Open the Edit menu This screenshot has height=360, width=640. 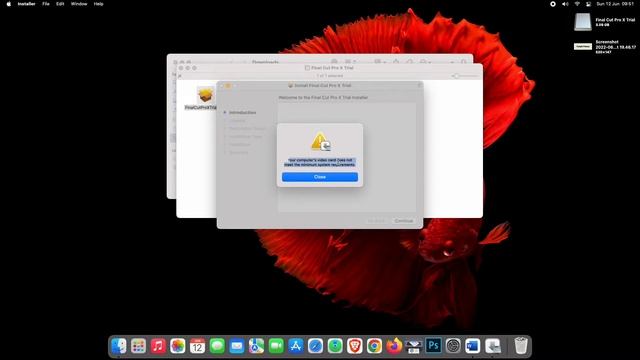click(x=60, y=4)
